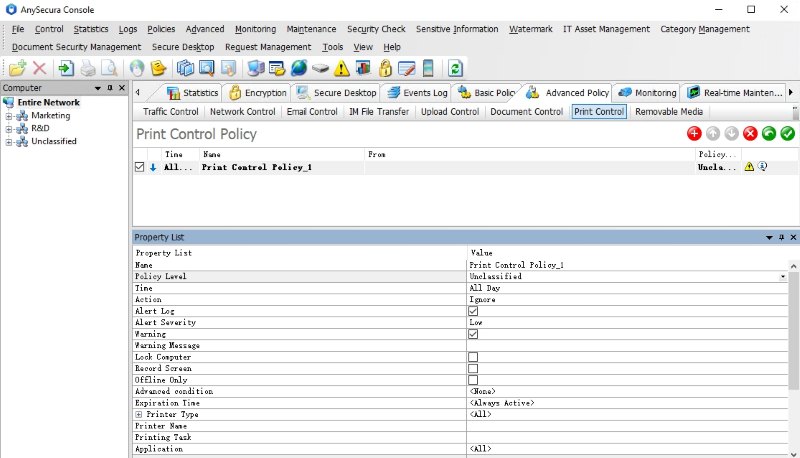Click the red Delete policy button
The width and height of the screenshot is (800, 458).
[x=750, y=134]
